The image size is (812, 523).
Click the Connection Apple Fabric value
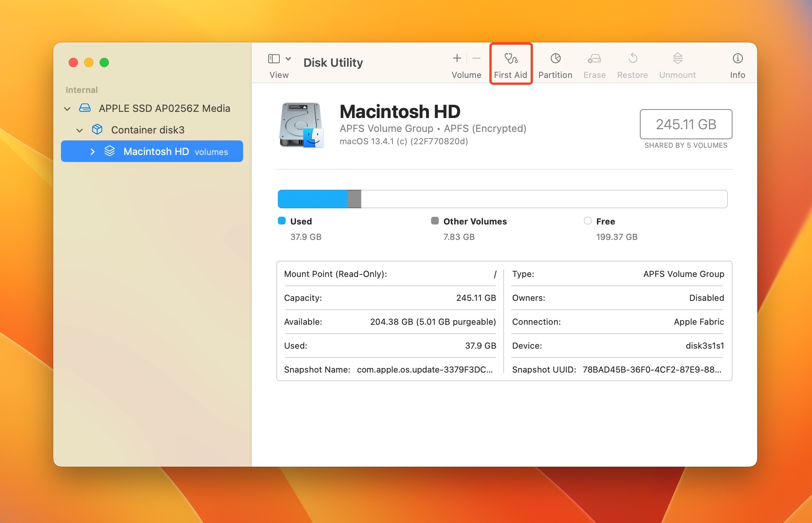699,322
